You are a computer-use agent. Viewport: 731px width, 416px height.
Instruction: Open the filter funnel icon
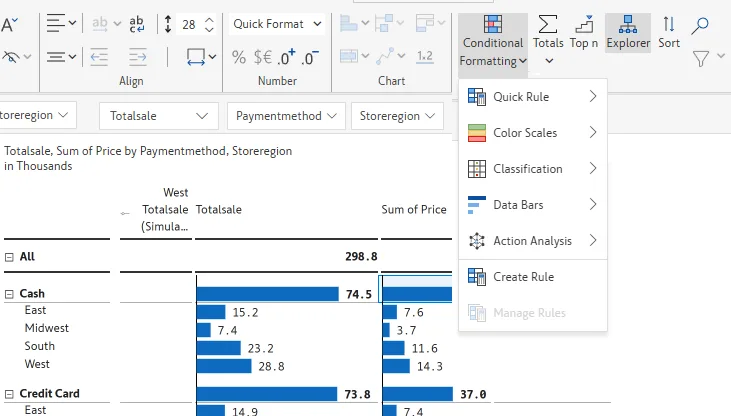coord(701,59)
